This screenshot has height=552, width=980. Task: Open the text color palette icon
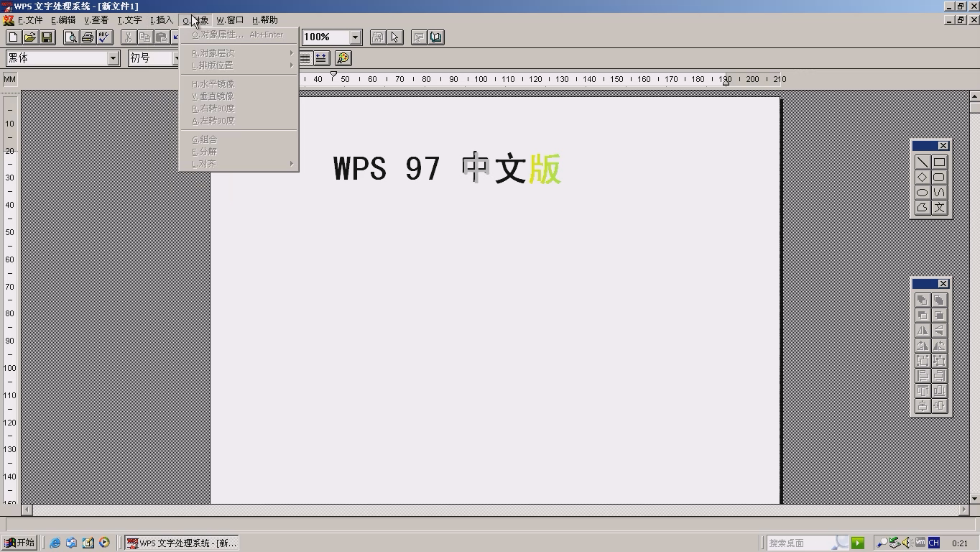[343, 58]
